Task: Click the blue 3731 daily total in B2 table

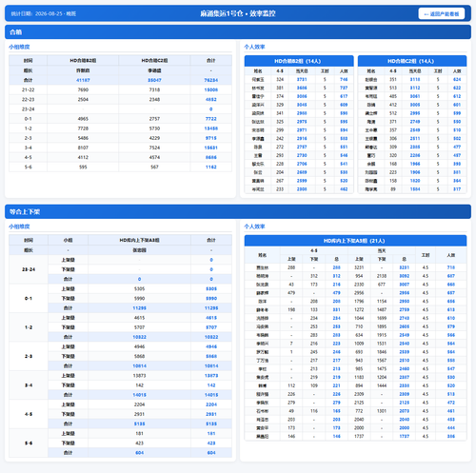Action: tap(302, 79)
